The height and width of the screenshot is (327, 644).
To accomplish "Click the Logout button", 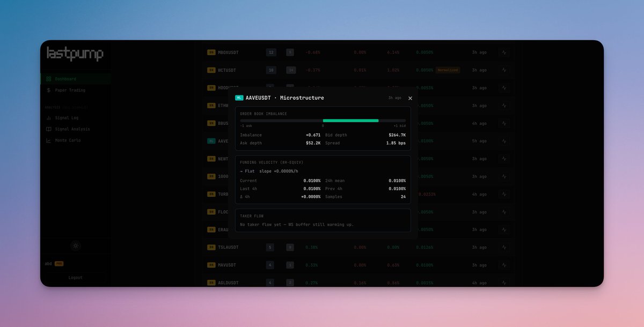I will click(76, 278).
